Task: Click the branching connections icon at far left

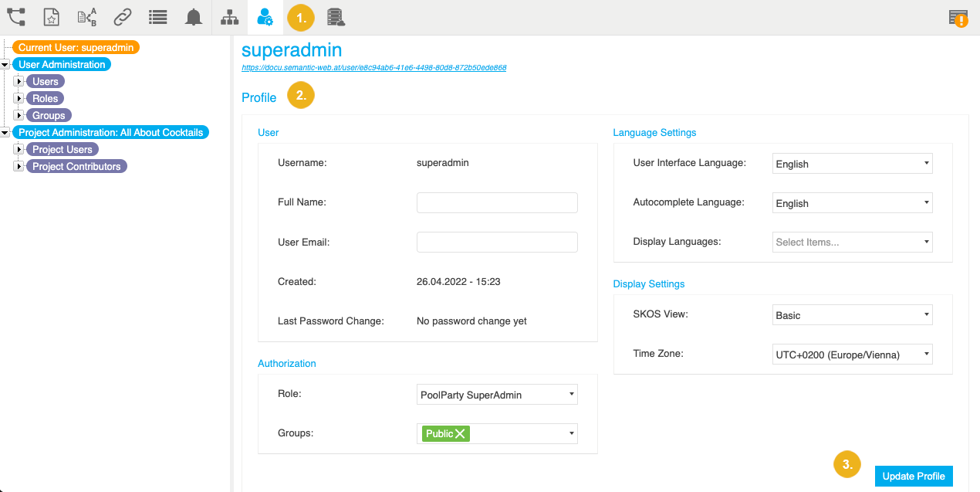Action: pos(16,17)
